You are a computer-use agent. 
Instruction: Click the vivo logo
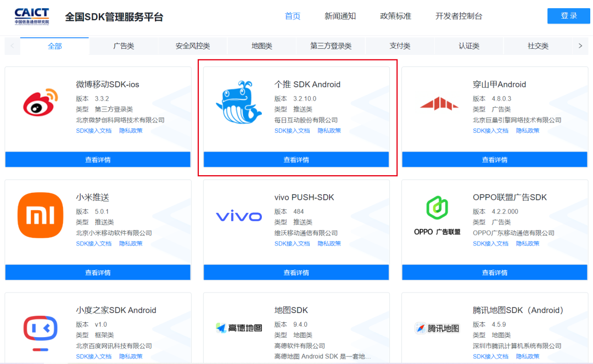(239, 216)
